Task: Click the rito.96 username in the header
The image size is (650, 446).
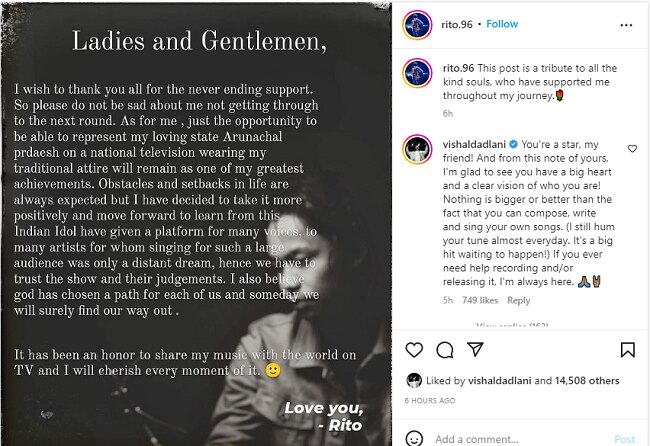Action: coord(455,23)
